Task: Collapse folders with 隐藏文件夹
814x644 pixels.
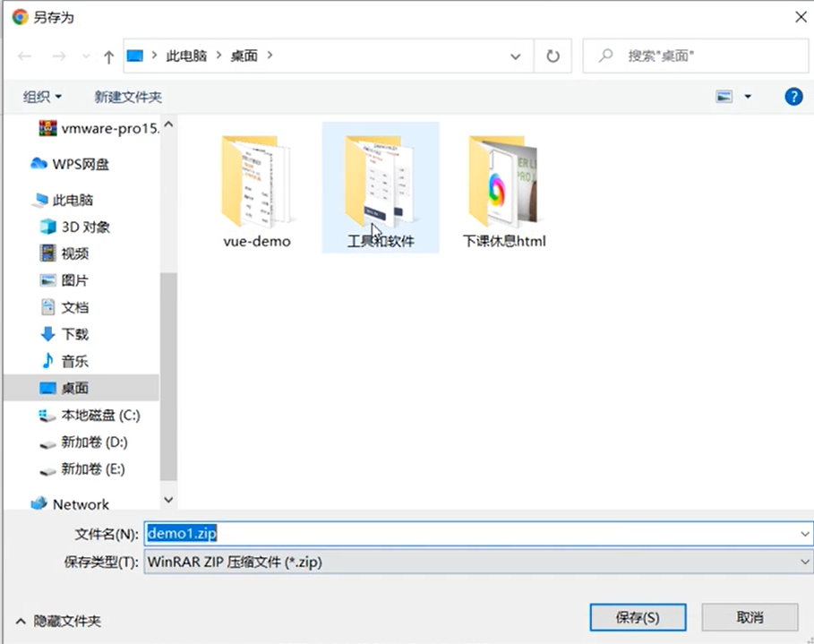Action: tap(59, 621)
